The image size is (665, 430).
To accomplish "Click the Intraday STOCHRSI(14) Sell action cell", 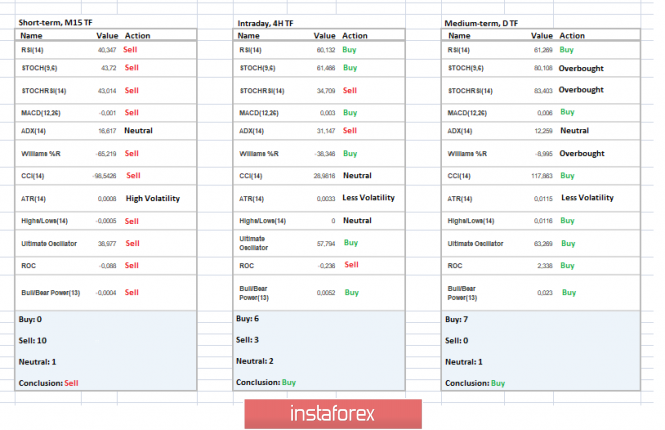I will click(351, 89).
